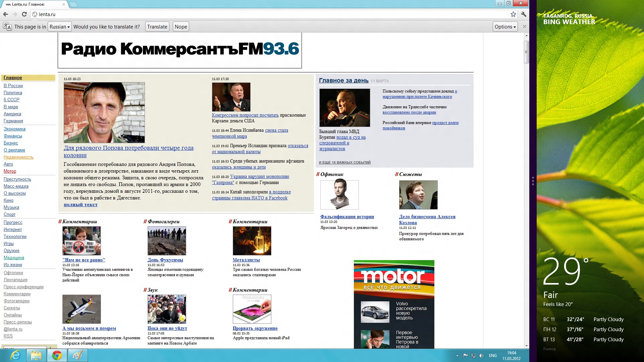Open the page language Russian dropdown
The width and height of the screenshot is (644, 362).
(x=60, y=26)
